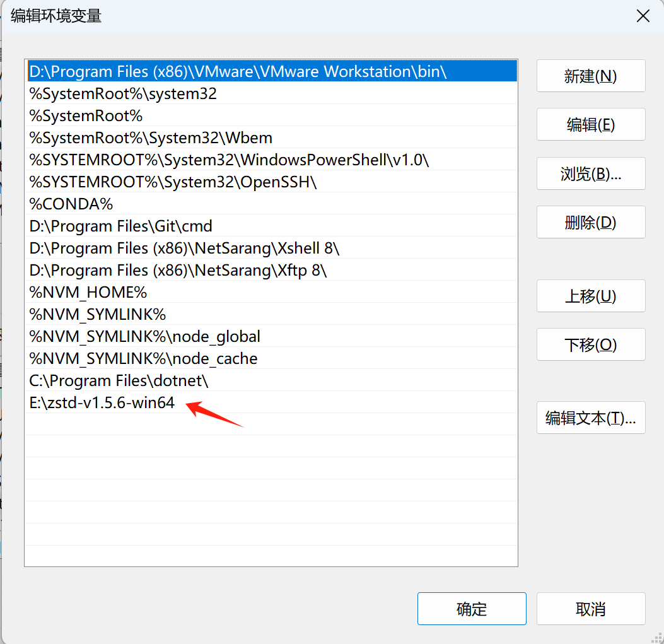This screenshot has height=644, width=664.
Task: Click the 新建(N) button
Action: (x=591, y=76)
